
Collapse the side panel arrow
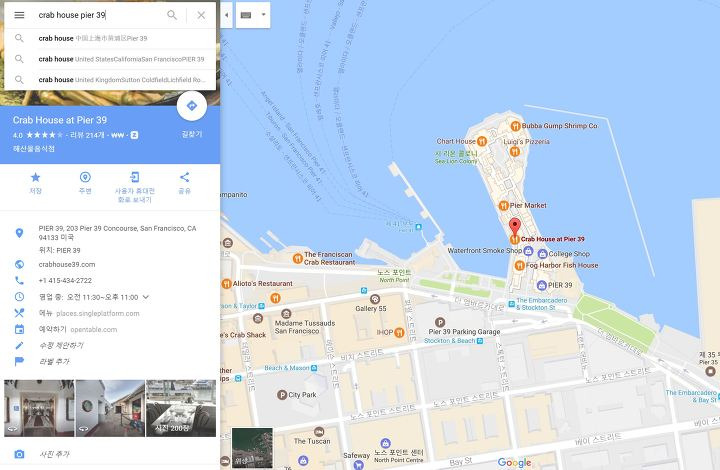[x=226, y=15]
